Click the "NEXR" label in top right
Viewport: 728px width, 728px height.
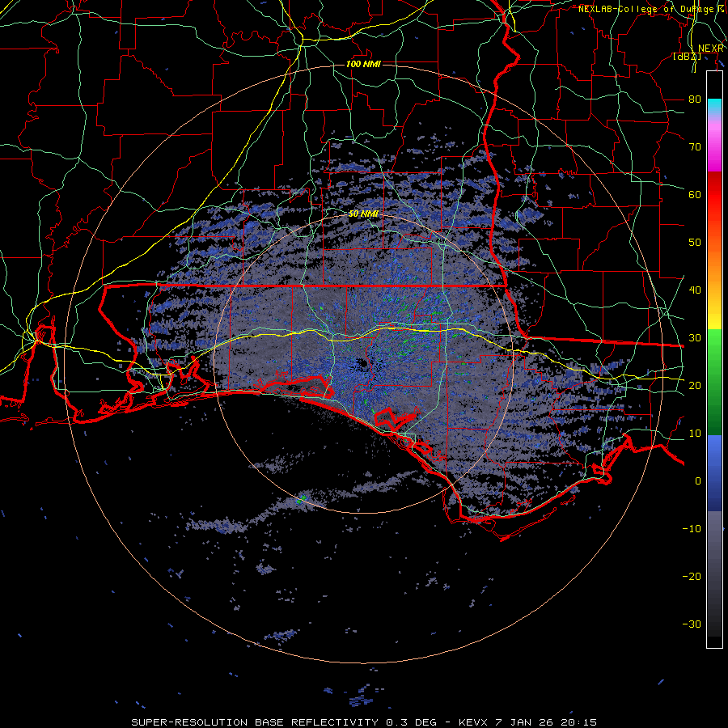point(711,49)
